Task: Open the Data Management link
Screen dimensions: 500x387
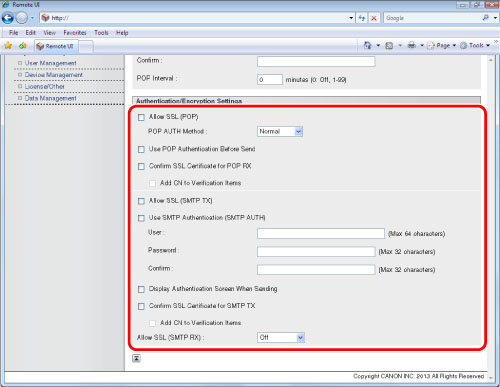Action: 50,98
